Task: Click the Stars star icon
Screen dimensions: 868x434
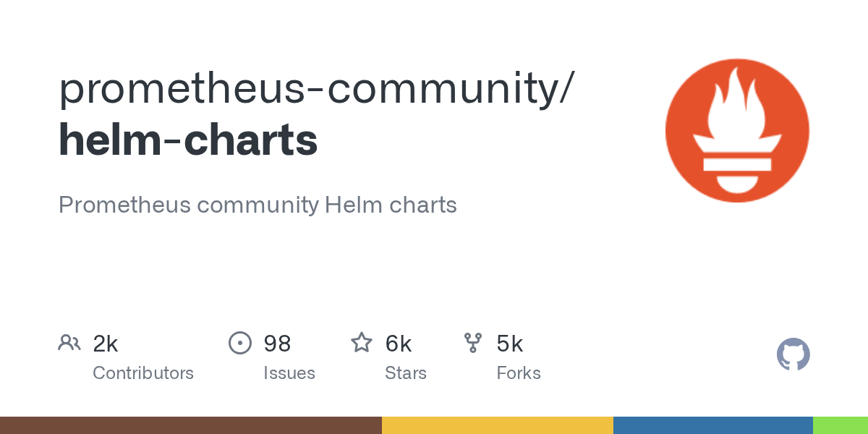Action: (362, 343)
